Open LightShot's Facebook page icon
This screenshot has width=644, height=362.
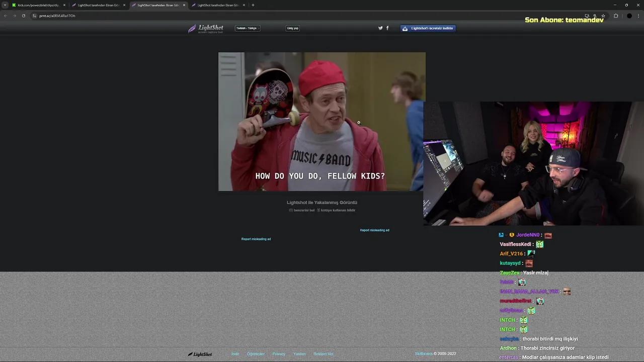click(x=387, y=28)
